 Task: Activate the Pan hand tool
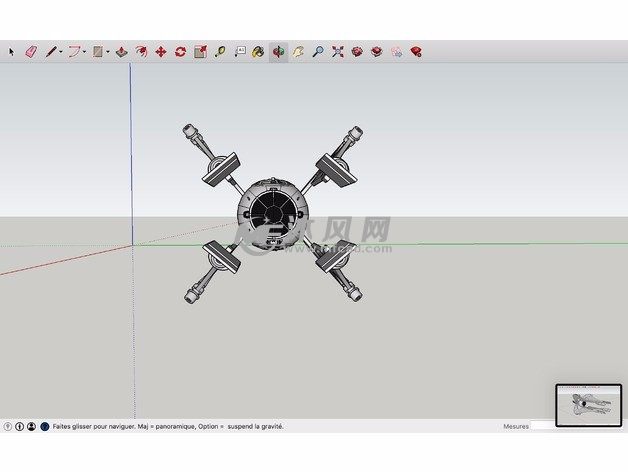[298, 51]
